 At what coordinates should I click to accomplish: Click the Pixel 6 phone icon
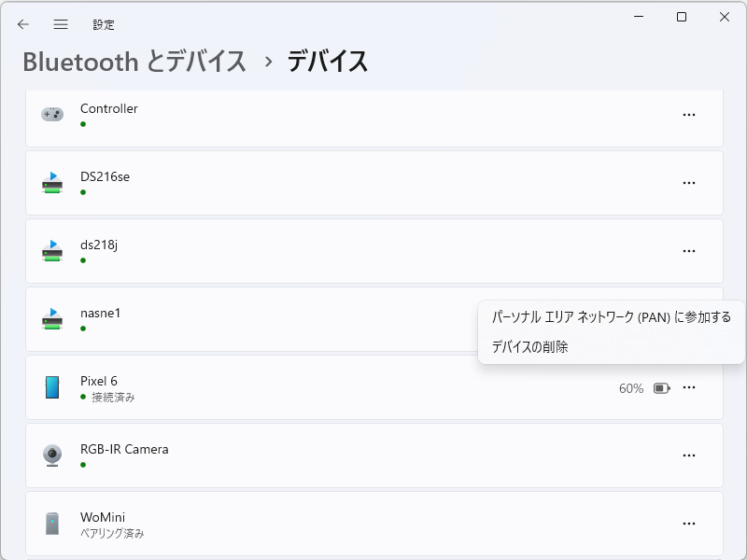click(x=51, y=385)
